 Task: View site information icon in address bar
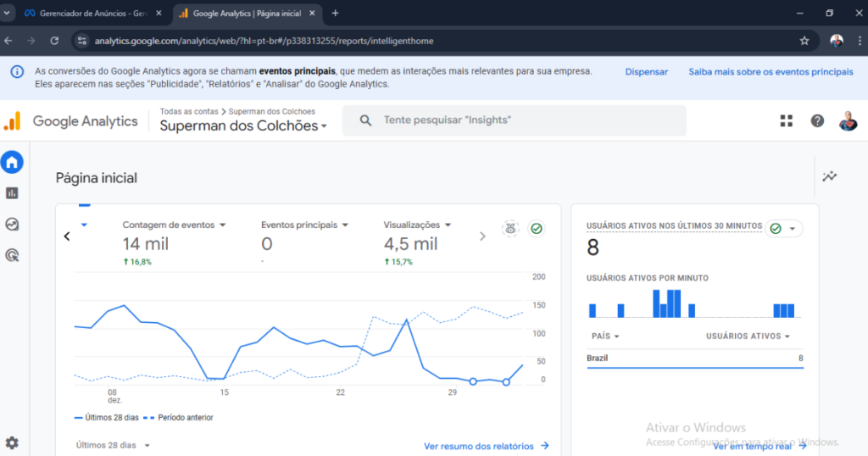tap(82, 41)
